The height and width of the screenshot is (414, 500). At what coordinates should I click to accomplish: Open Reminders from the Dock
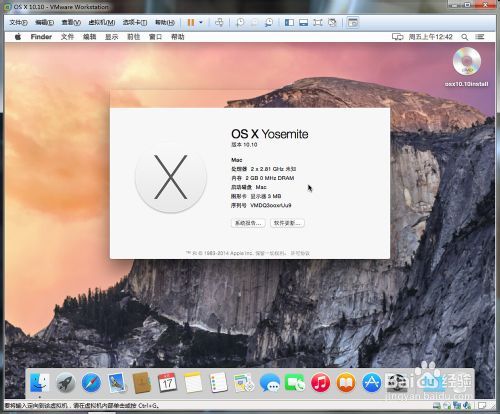[x=218, y=382]
